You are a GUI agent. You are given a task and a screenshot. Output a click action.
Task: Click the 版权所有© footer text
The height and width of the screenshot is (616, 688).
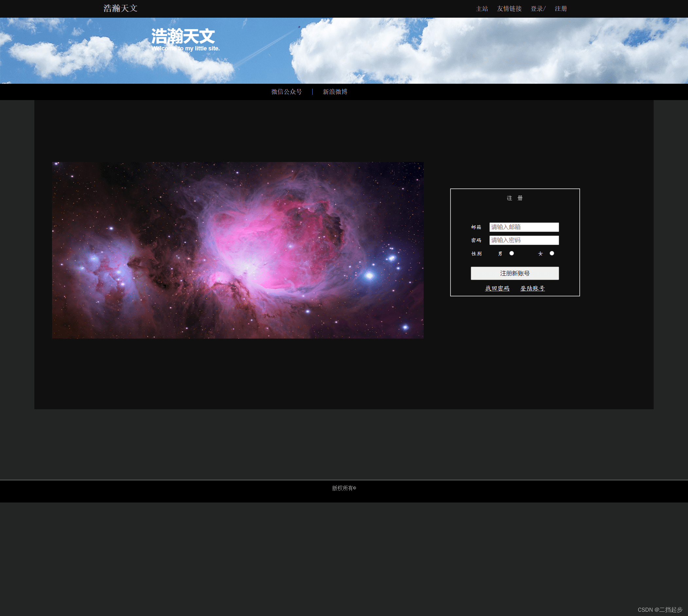pyautogui.click(x=344, y=488)
